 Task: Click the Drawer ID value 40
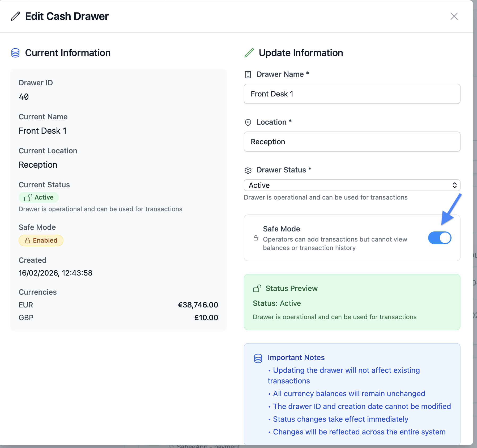[x=24, y=97]
